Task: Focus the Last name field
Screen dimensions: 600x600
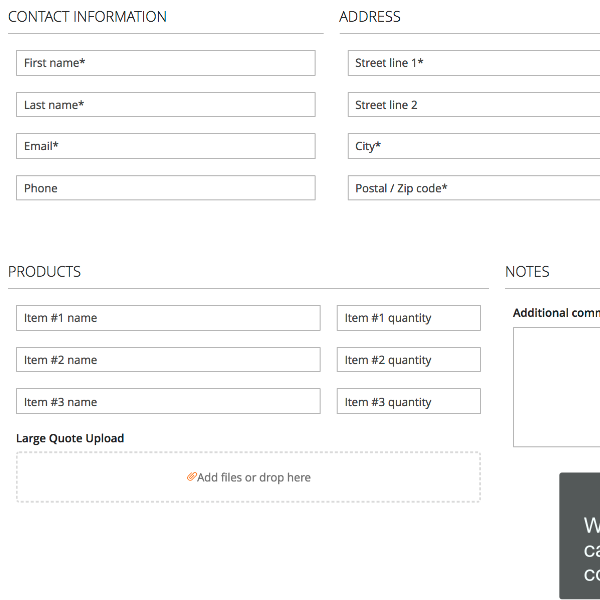Action: [166, 104]
